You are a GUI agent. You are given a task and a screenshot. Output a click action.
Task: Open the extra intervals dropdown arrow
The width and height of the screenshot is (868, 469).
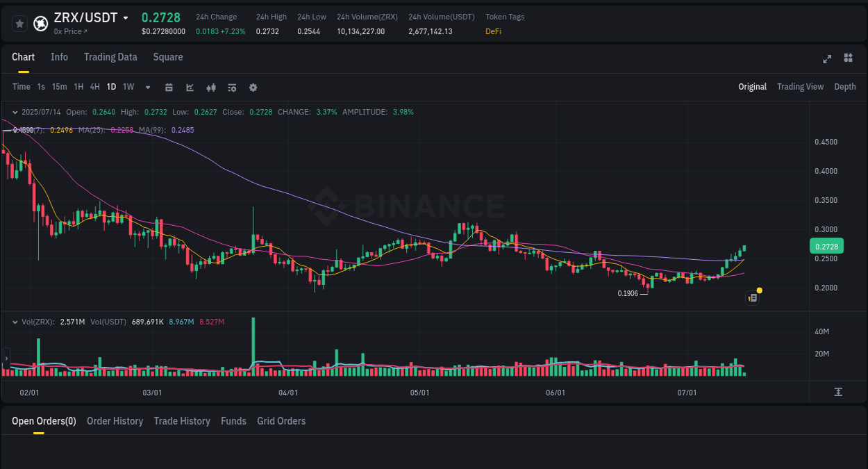(x=147, y=88)
